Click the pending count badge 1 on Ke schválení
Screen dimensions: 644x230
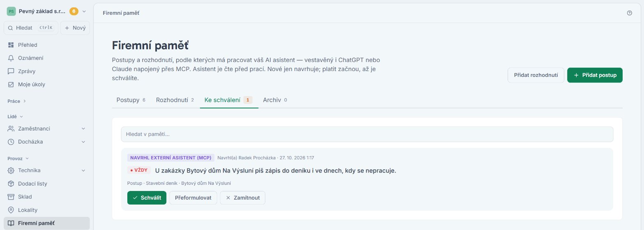[248, 100]
